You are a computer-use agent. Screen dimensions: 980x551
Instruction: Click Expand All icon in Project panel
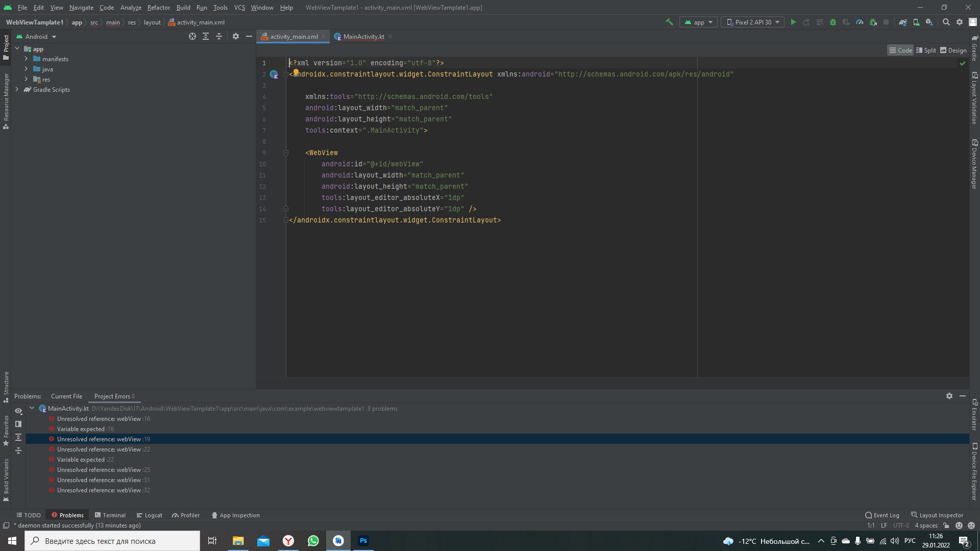[x=206, y=36]
